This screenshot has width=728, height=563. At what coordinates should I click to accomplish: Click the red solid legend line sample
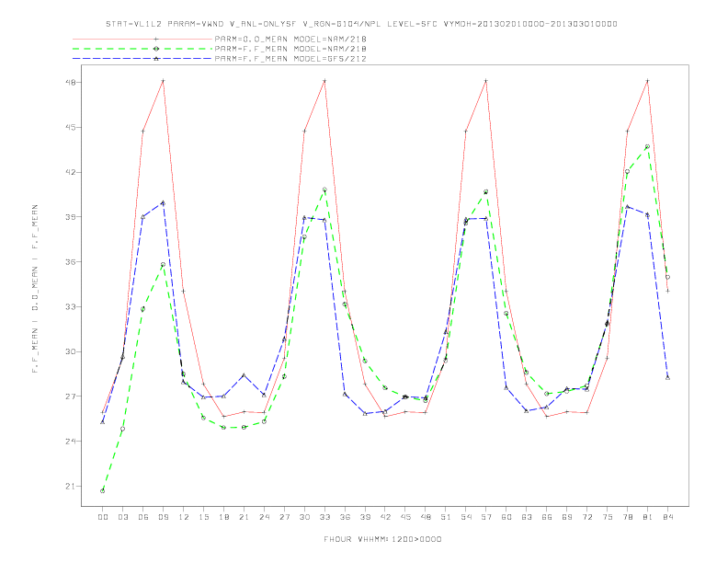(142, 39)
